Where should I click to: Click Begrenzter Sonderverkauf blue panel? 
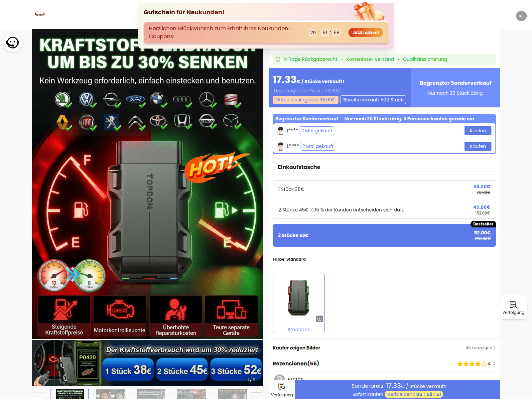[x=456, y=88]
